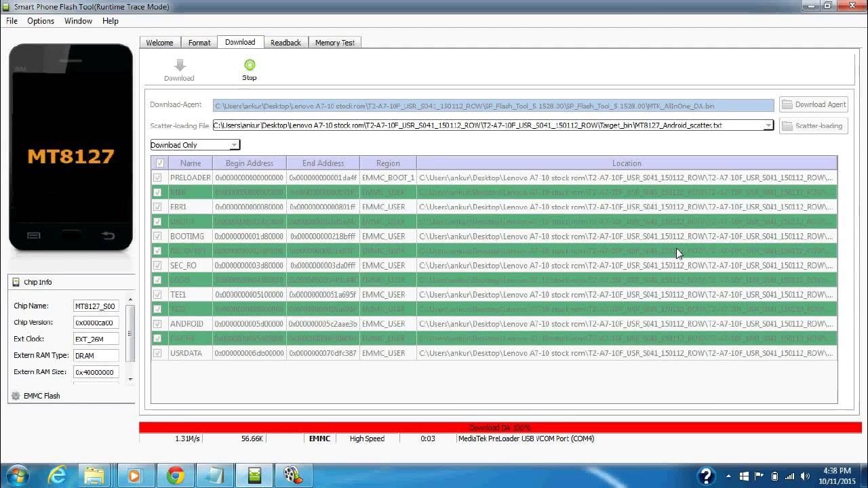The width and height of the screenshot is (868, 488).
Task: Open Internet Explorer from the taskbar
Action: click(x=57, y=475)
